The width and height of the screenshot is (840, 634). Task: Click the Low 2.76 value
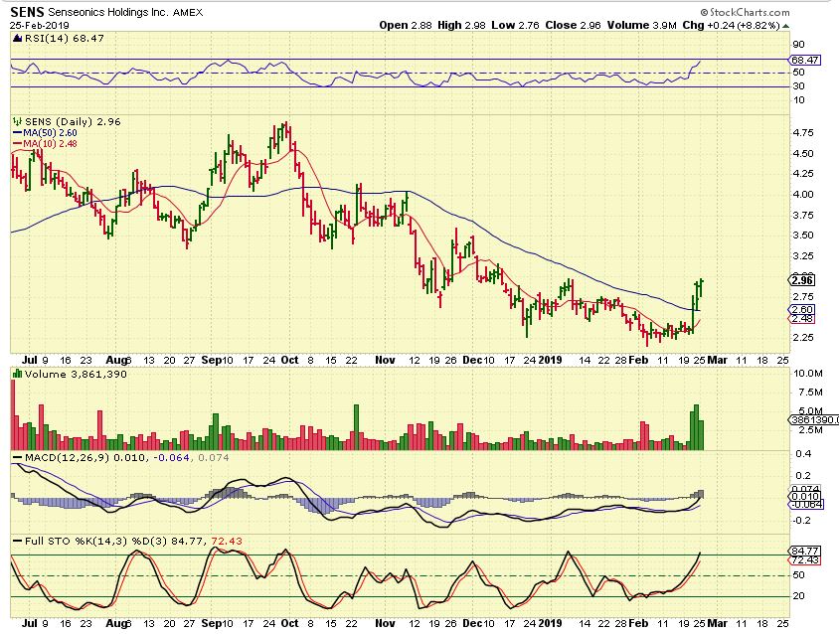coord(515,25)
